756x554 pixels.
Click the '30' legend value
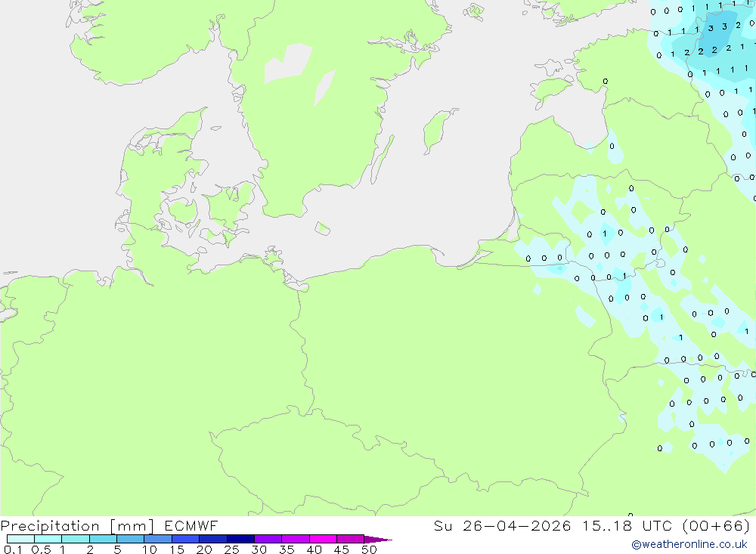pos(259,549)
